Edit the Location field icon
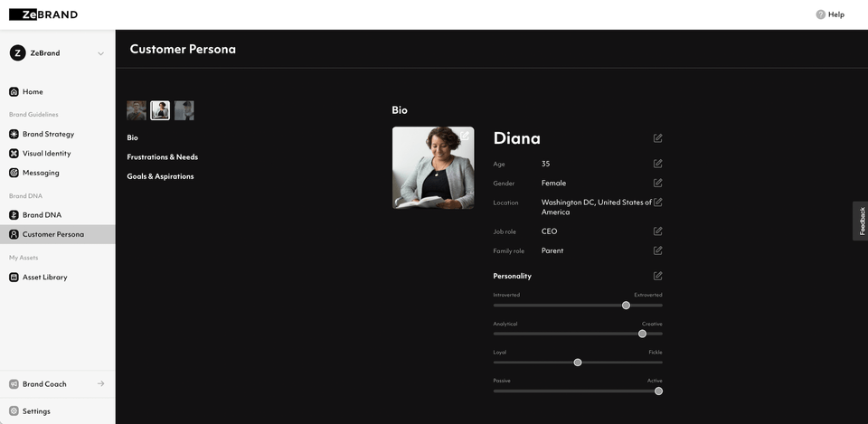The height and width of the screenshot is (424, 868). pyautogui.click(x=657, y=202)
